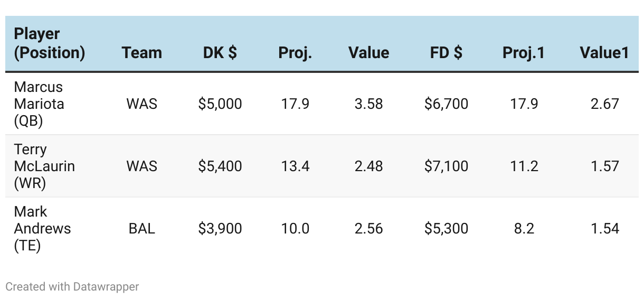644x299 pixels.
Task: Click the $5,300 FanDuel salary cell
Action: coord(446,229)
